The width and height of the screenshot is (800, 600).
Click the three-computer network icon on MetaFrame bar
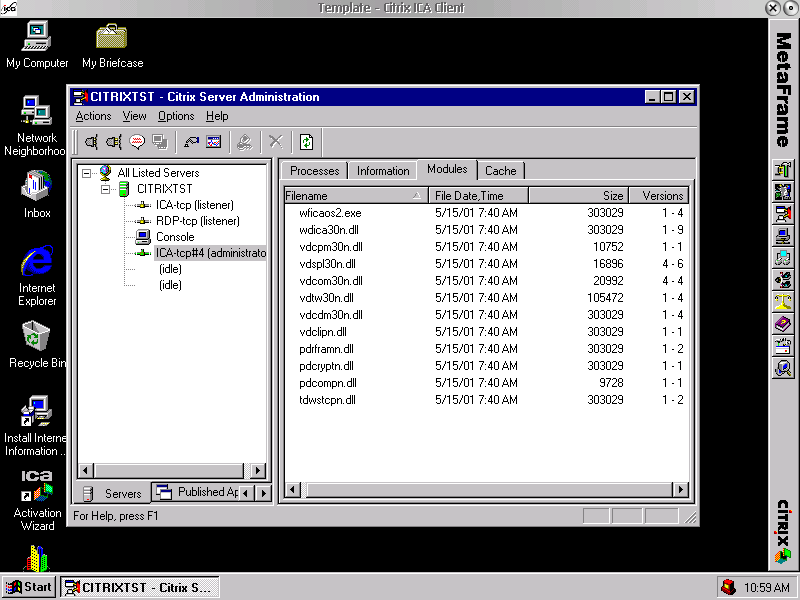tap(783, 258)
